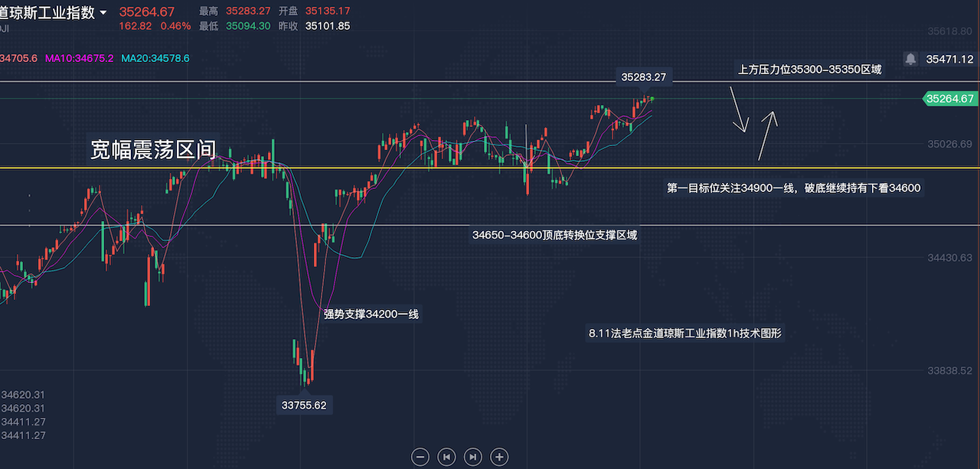Open the 道琼斯工业指数 symbol dropdown arrow
The image size is (980, 469).
pos(103,13)
